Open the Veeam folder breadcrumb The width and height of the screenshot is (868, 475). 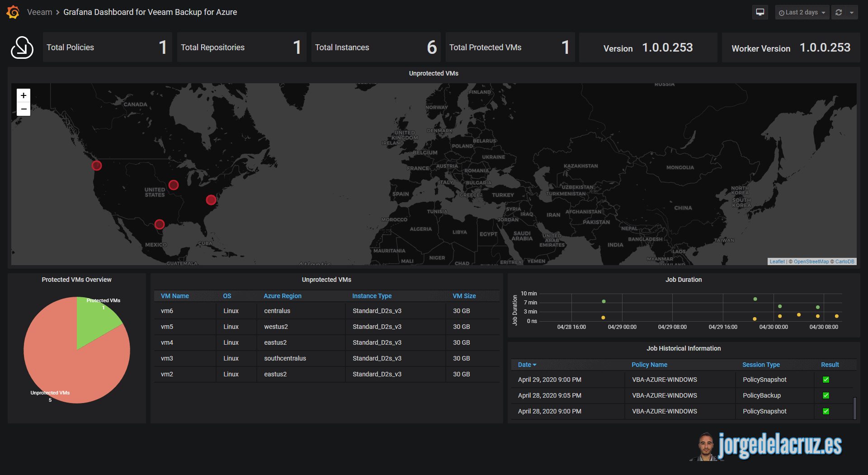[x=40, y=12]
